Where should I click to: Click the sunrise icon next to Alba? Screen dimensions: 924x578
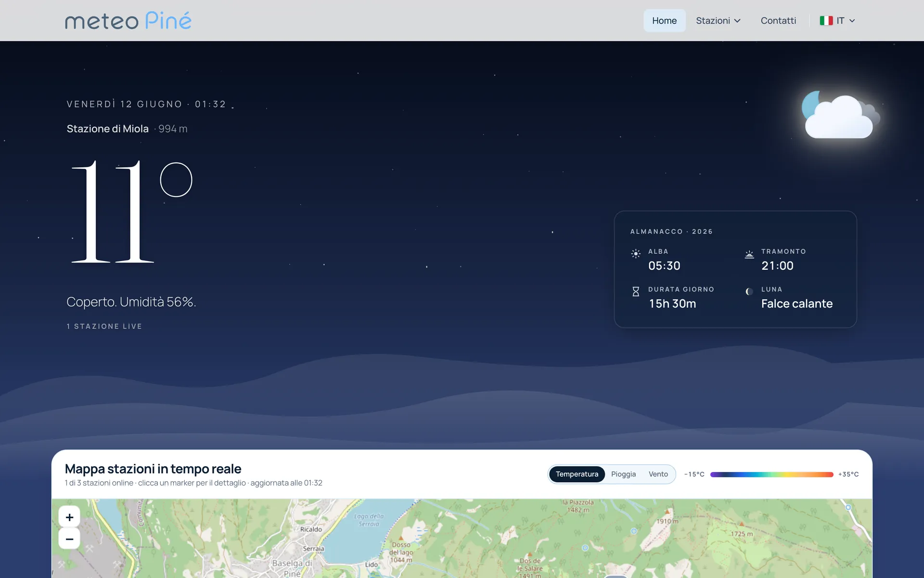pos(636,254)
